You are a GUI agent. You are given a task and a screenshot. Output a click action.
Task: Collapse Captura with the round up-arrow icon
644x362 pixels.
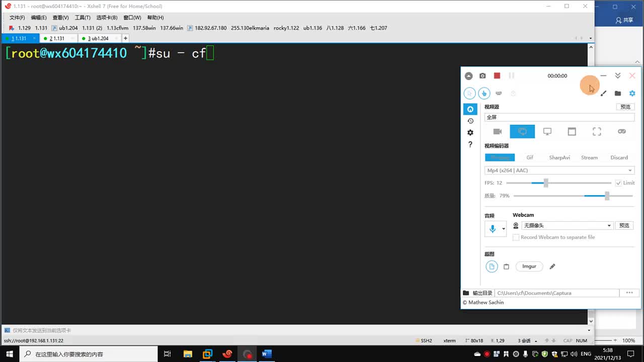coord(468,76)
